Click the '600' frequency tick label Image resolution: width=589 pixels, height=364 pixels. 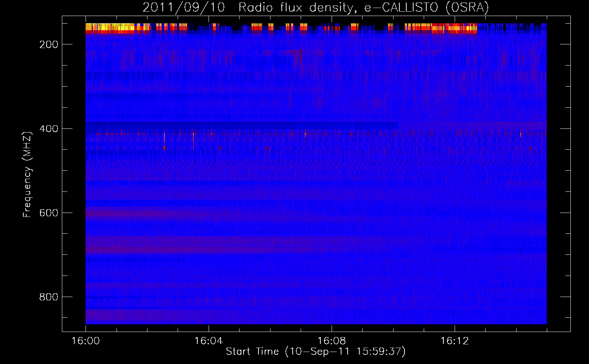coord(49,213)
